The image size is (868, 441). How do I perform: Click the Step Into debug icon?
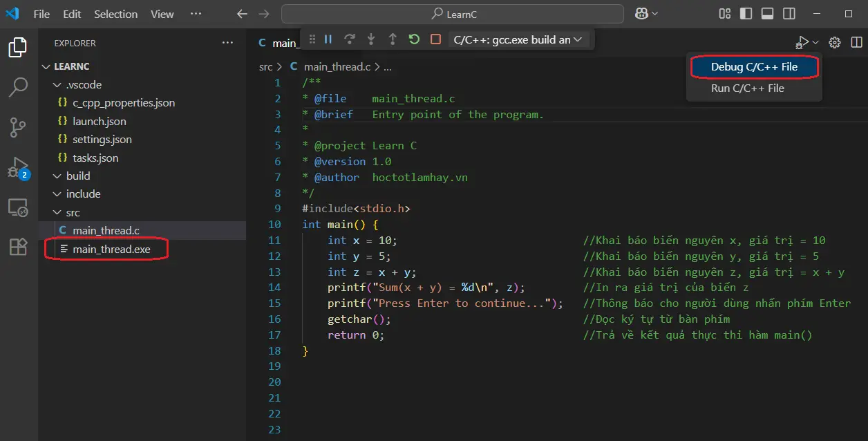pyautogui.click(x=371, y=39)
